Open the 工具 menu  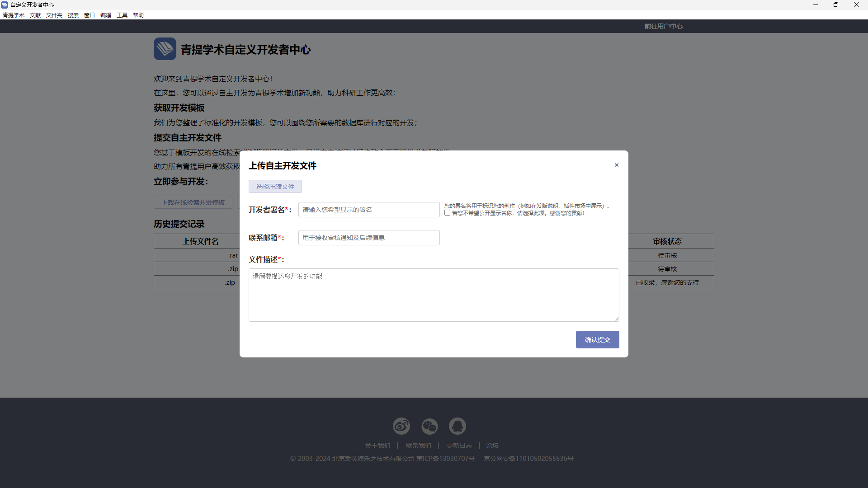point(122,15)
